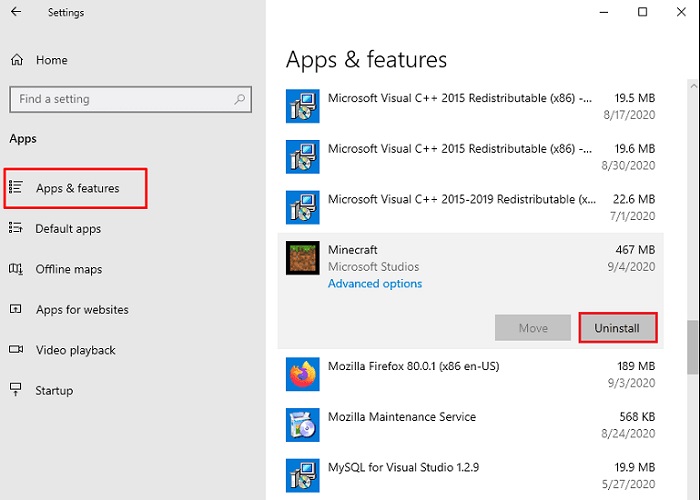Screen dimensions: 700x500
Task: Open Minecraft Advanced options link
Action: (375, 283)
